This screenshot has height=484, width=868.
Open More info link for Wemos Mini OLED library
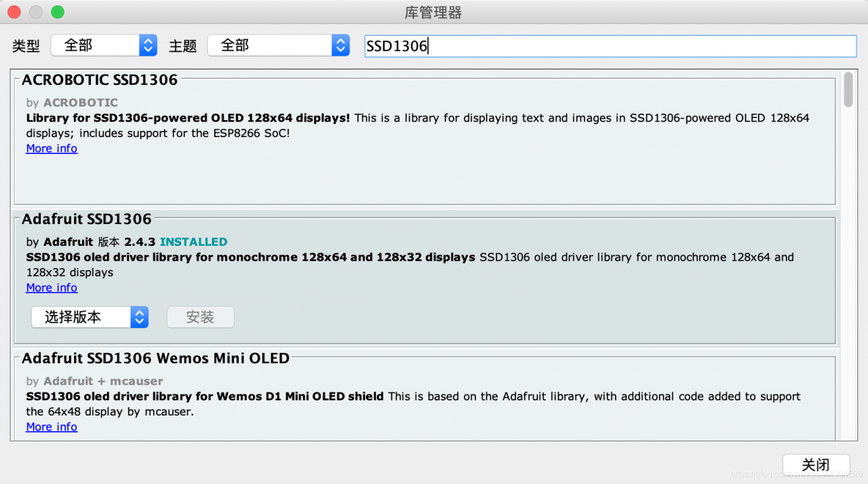pyautogui.click(x=52, y=427)
